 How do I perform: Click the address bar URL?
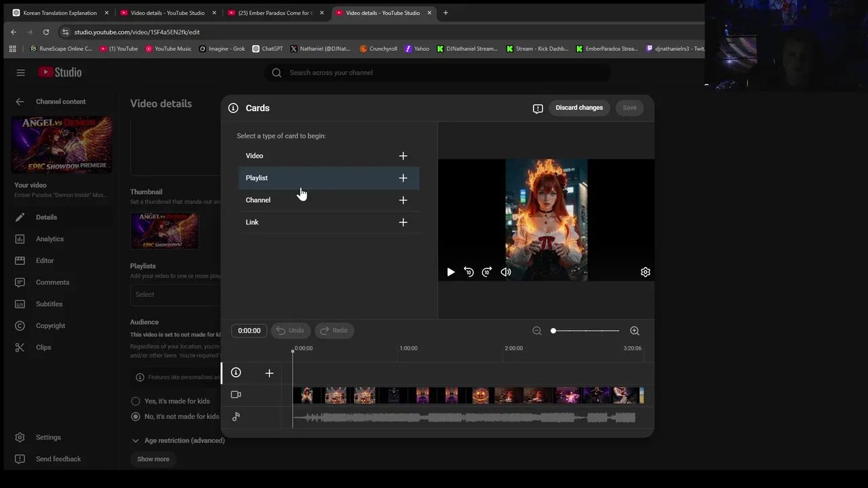[137, 32]
